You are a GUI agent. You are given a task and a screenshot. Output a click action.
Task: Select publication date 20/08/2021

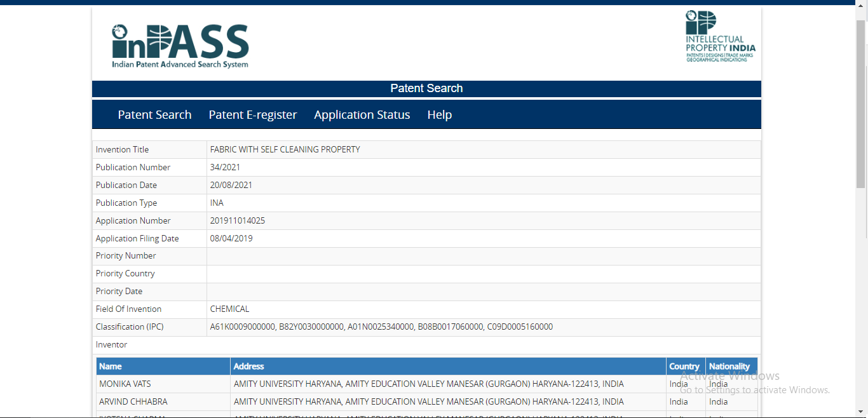pos(231,185)
